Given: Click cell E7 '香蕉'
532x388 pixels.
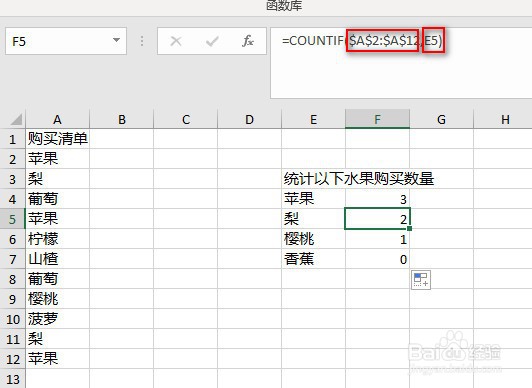Looking at the screenshot, I should click(x=314, y=259).
